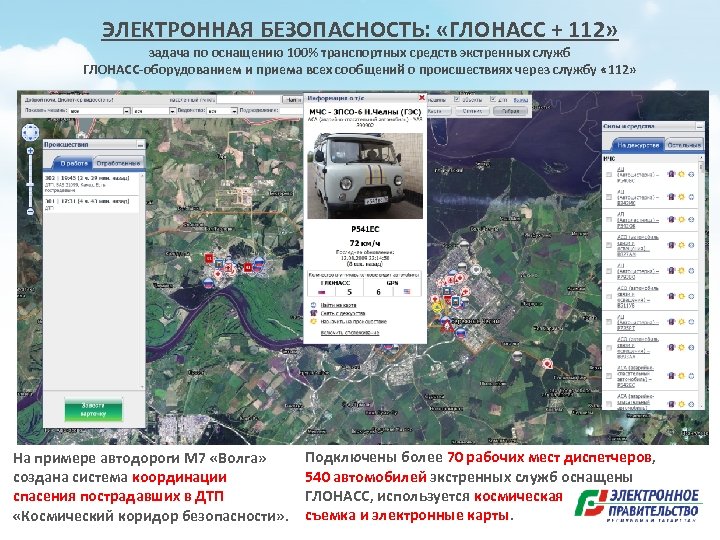Click the settlement search input field

[x=248, y=99]
